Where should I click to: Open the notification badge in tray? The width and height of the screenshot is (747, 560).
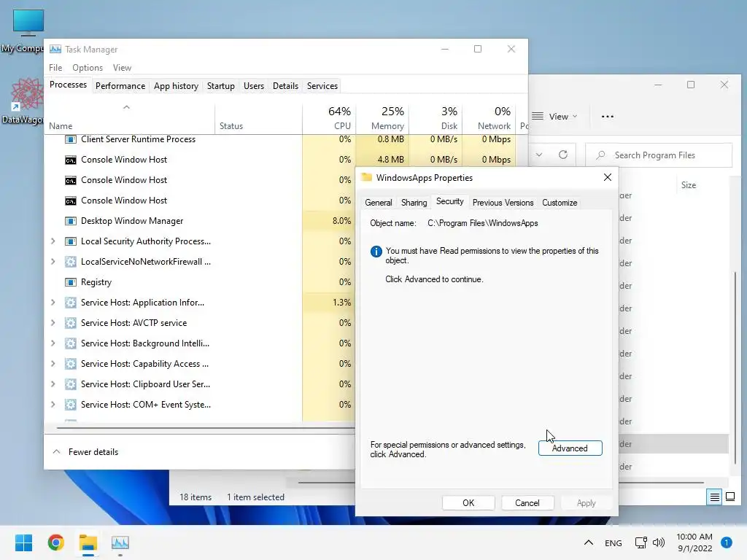[x=726, y=542]
